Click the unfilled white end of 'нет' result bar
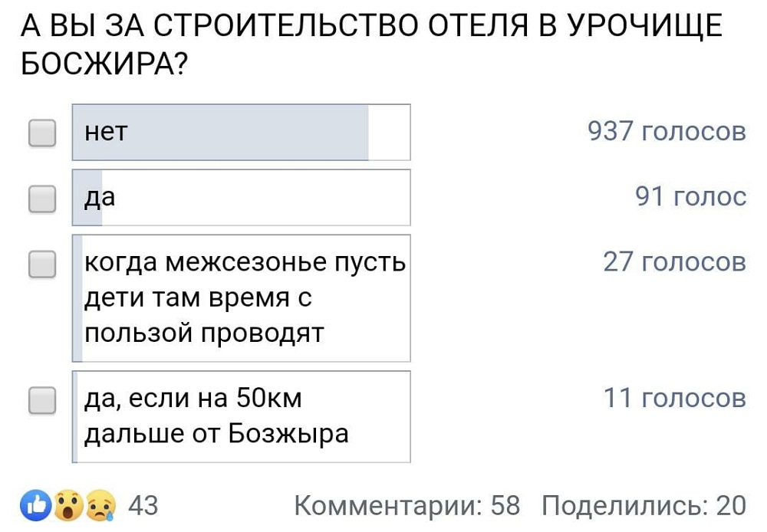Viewport: 767px width, 532px height. pyautogui.click(x=389, y=133)
